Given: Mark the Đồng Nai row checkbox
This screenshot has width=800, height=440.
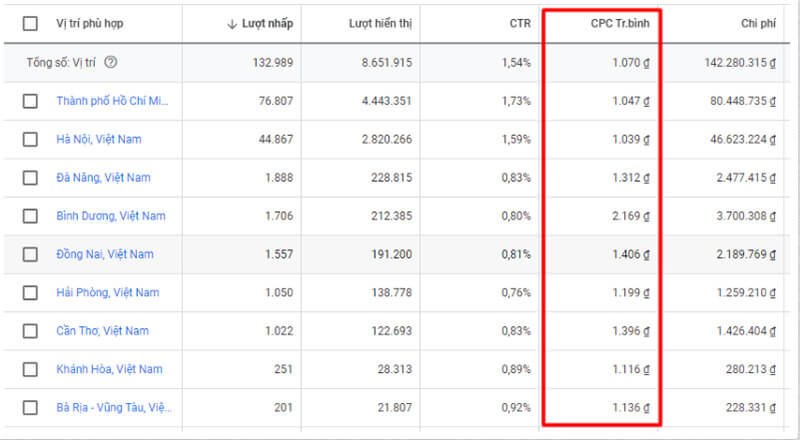Looking at the screenshot, I should click(x=30, y=254).
